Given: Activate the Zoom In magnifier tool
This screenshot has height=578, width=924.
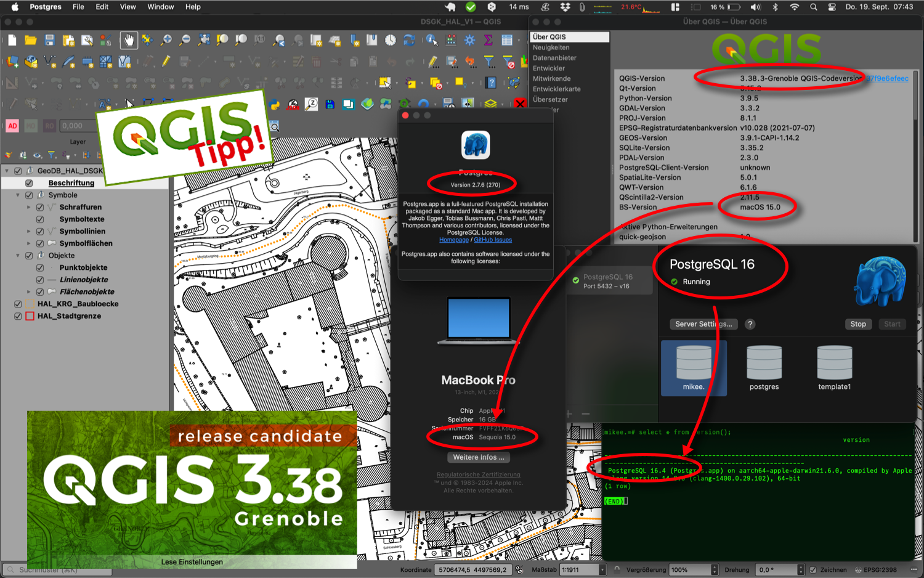Looking at the screenshot, I should [166, 39].
